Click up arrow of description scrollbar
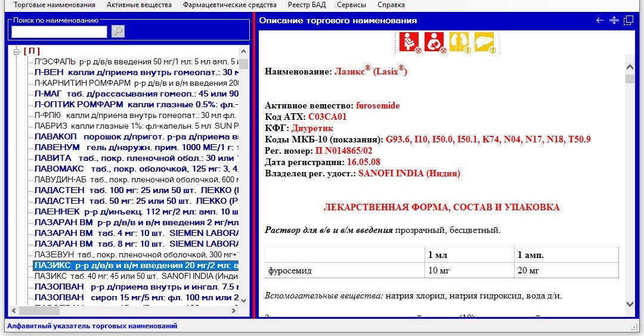The image size is (644, 336). point(630,67)
